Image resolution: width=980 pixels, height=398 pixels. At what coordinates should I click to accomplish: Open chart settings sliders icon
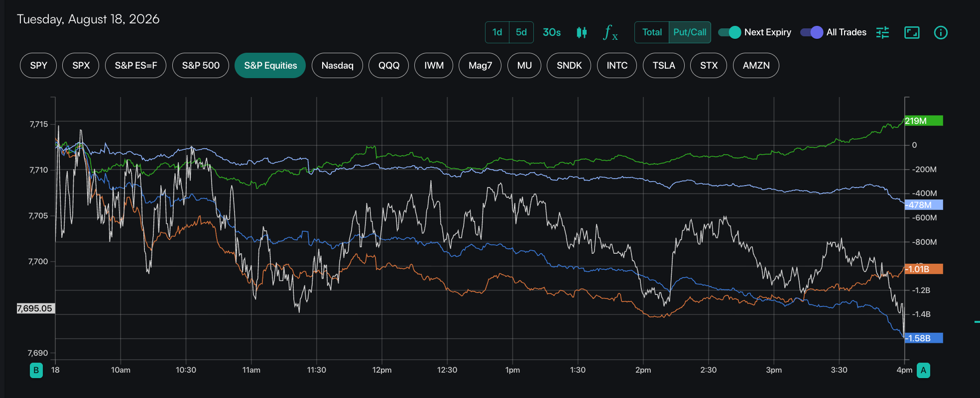point(882,32)
